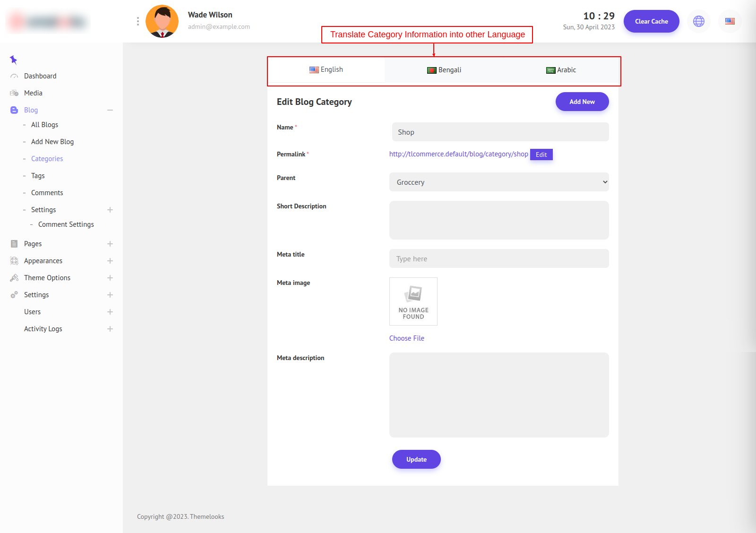Expand the Pages menu
756x533 pixels.
[110, 244]
